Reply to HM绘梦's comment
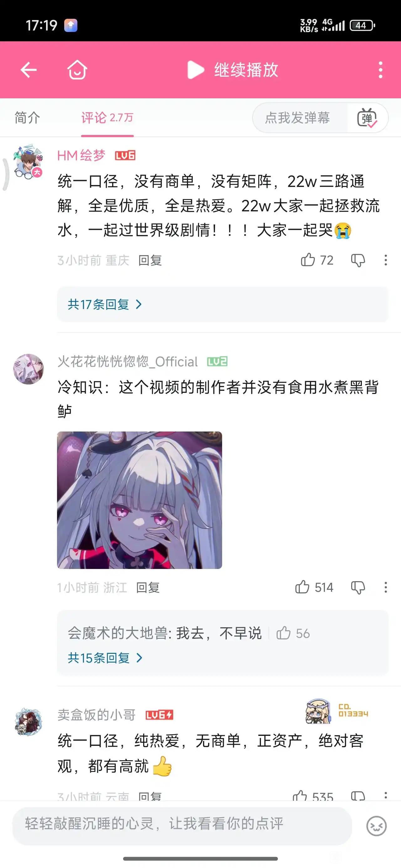 point(150,260)
